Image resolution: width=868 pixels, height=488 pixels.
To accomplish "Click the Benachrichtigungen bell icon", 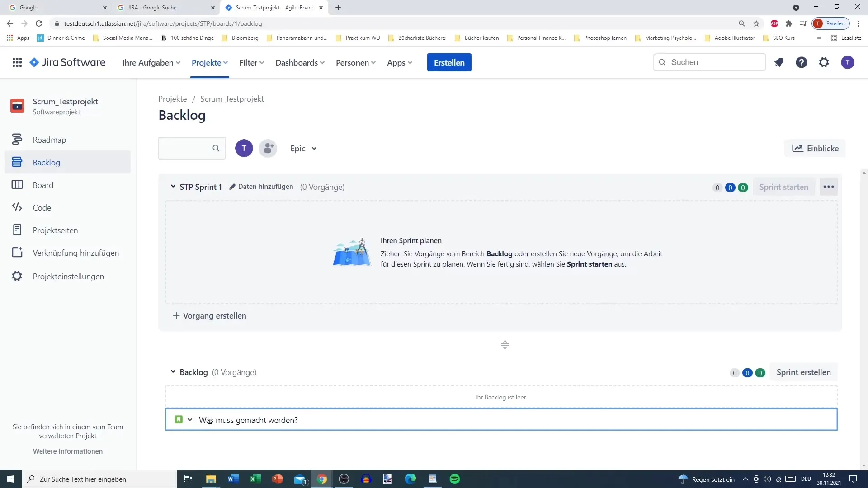I will [778, 62].
